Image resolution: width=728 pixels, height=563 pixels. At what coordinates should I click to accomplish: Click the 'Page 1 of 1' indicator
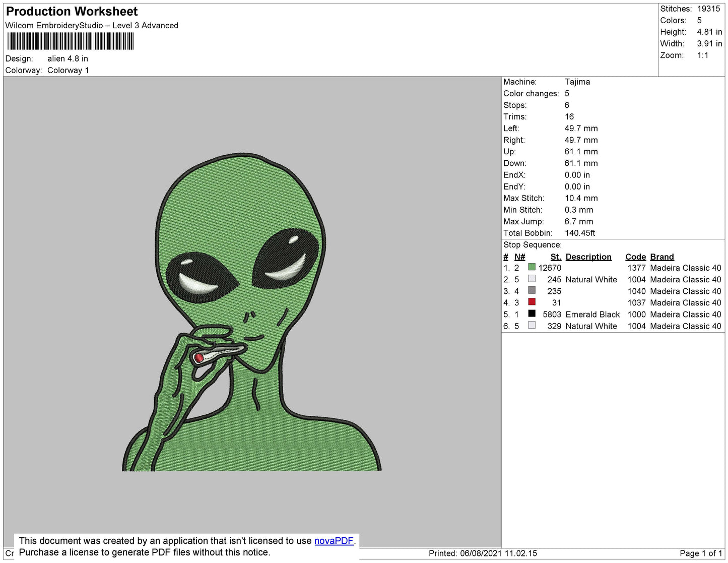click(701, 553)
